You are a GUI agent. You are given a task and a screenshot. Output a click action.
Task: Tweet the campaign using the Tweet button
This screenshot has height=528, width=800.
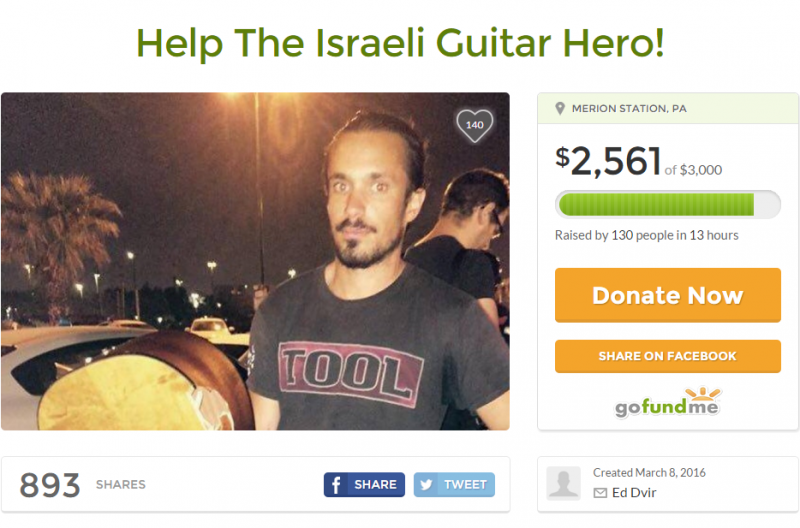click(x=454, y=484)
